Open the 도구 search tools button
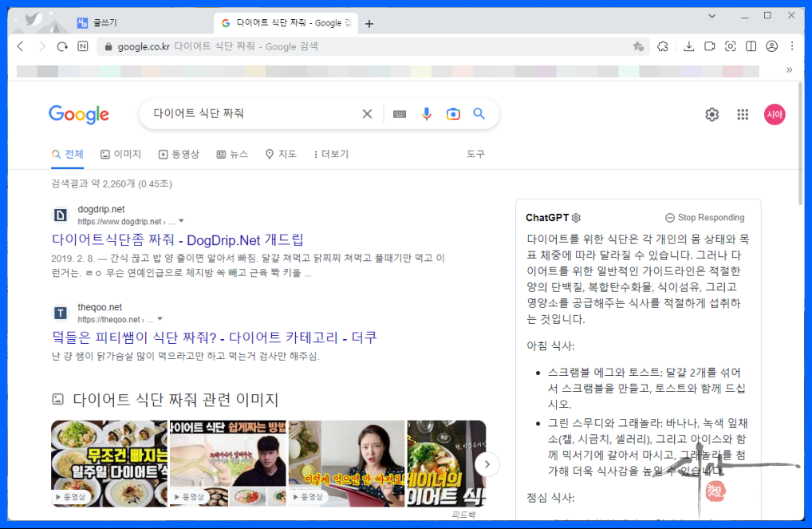The image size is (812, 529). click(x=475, y=155)
